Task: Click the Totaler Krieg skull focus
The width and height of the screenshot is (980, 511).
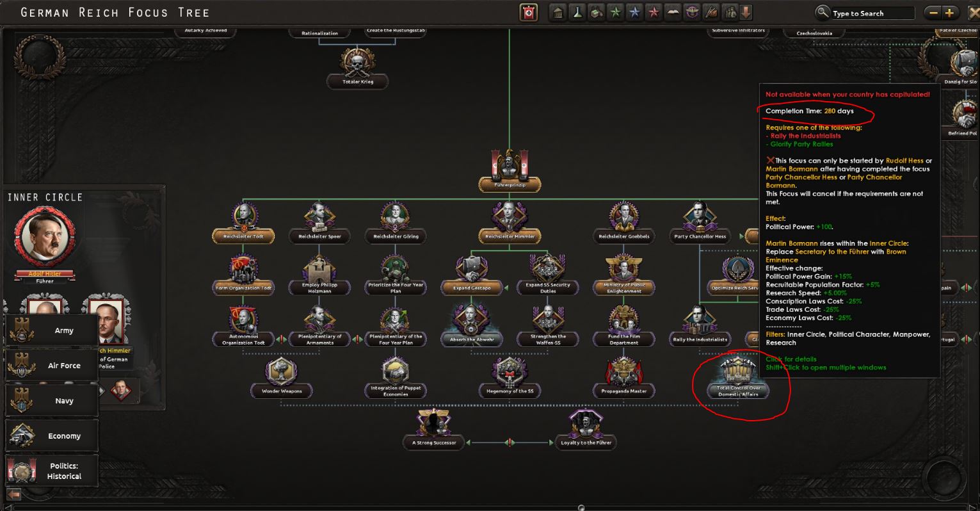Action: click(x=357, y=63)
